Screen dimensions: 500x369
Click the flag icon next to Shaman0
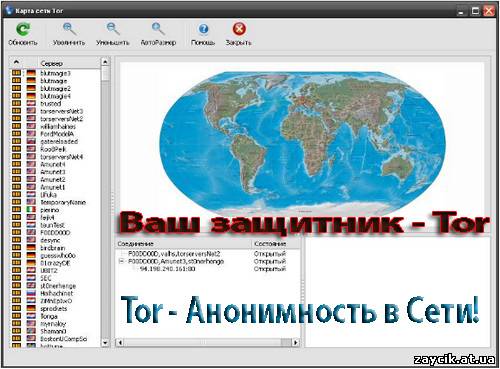pos(31,331)
